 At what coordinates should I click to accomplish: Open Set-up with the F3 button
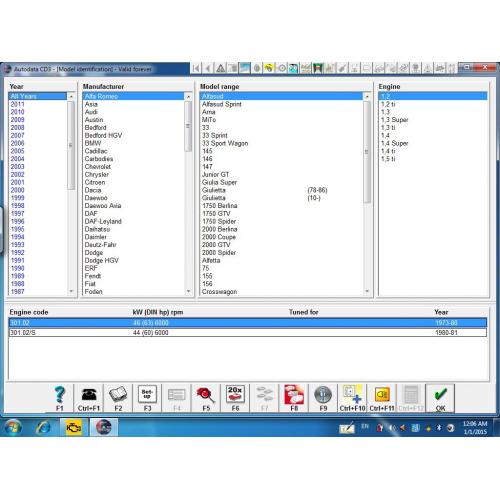[x=147, y=398]
